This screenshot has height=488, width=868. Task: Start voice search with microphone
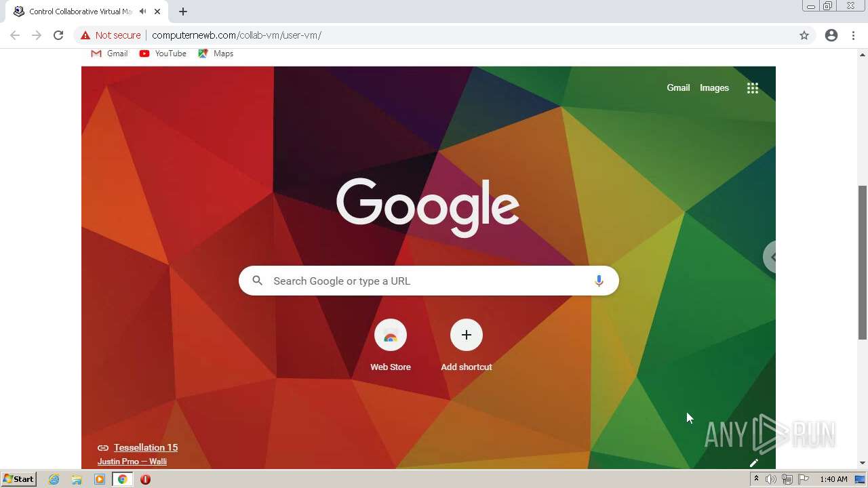click(599, 281)
